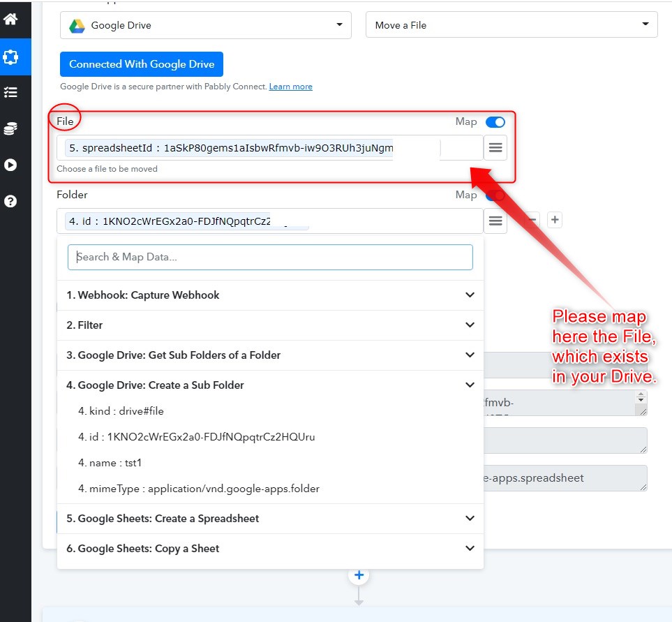Add a step with the plus circle
Viewport: 672px width, 622px height.
point(359,575)
